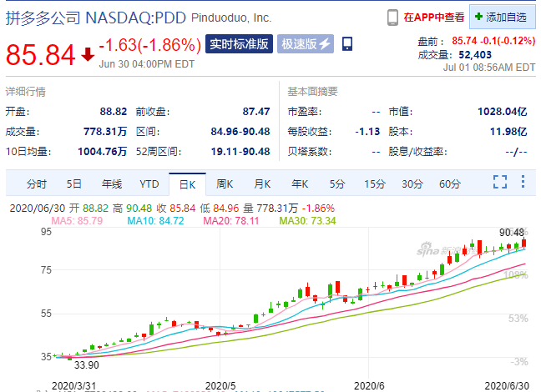The height and width of the screenshot is (392, 541).
Task: Click the Jun 30 04:00PM EDT timestamp
Action: pyautogui.click(x=147, y=64)
